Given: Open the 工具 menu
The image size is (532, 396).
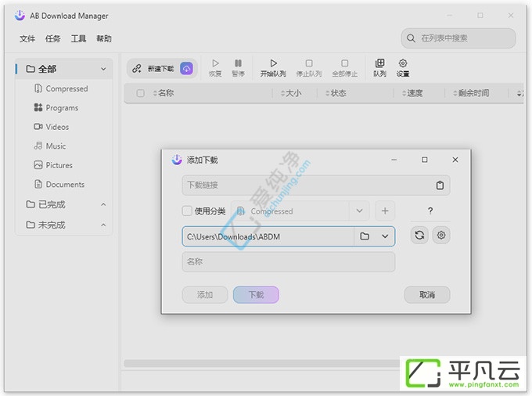Looking at the screenshot, I should (78, 38).
